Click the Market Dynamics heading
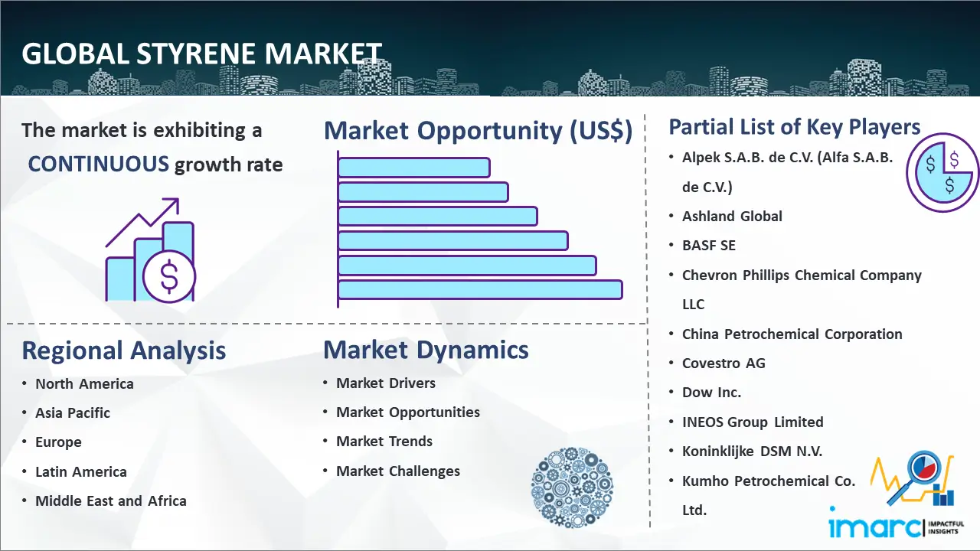The height and width of the screenshot is (551, 980). point(426,350)
